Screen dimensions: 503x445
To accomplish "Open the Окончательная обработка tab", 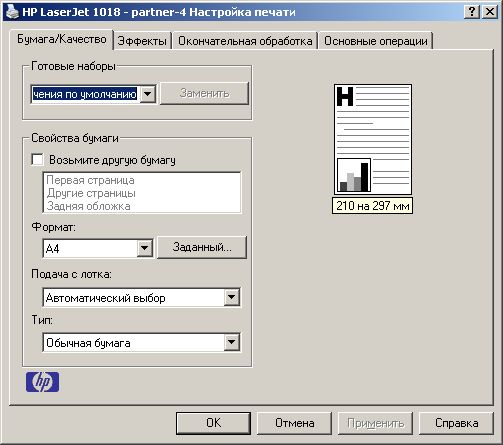I will click(245, 41).
